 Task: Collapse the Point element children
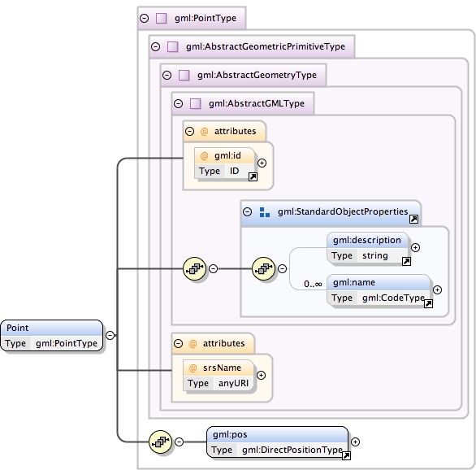point(110,335)
